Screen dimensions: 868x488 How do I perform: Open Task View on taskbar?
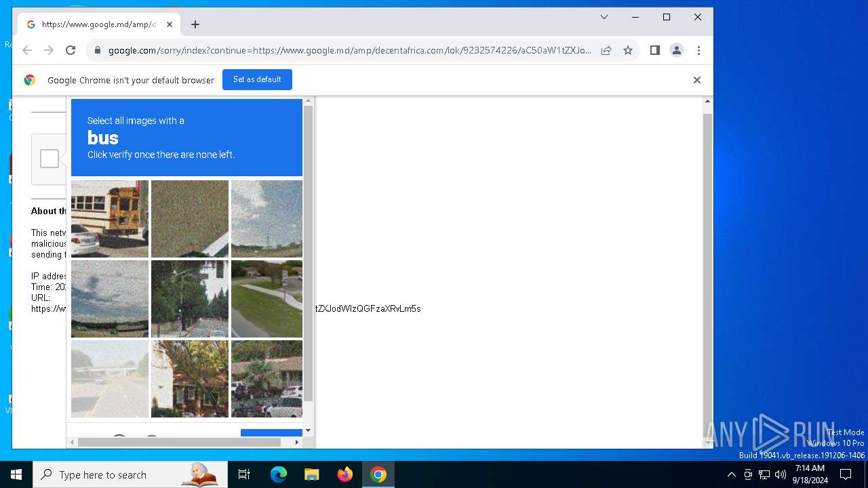pos(244,474)
